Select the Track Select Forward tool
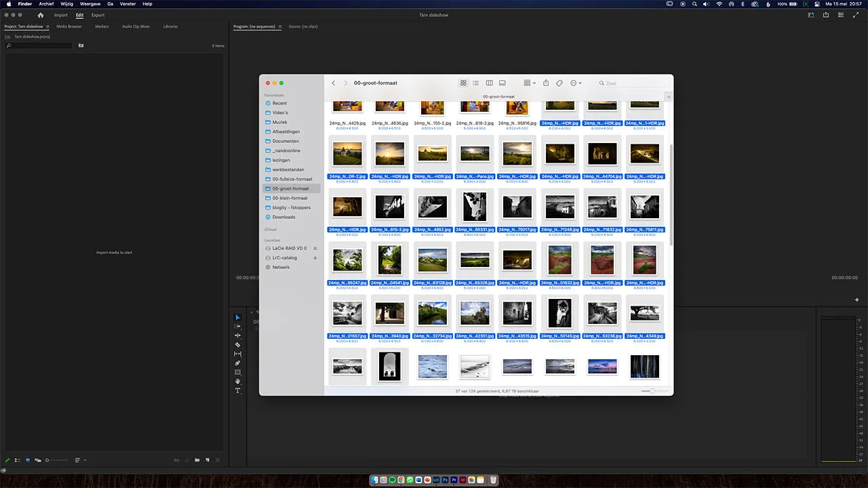The image size is (868, 488). [x=237, y=326]
